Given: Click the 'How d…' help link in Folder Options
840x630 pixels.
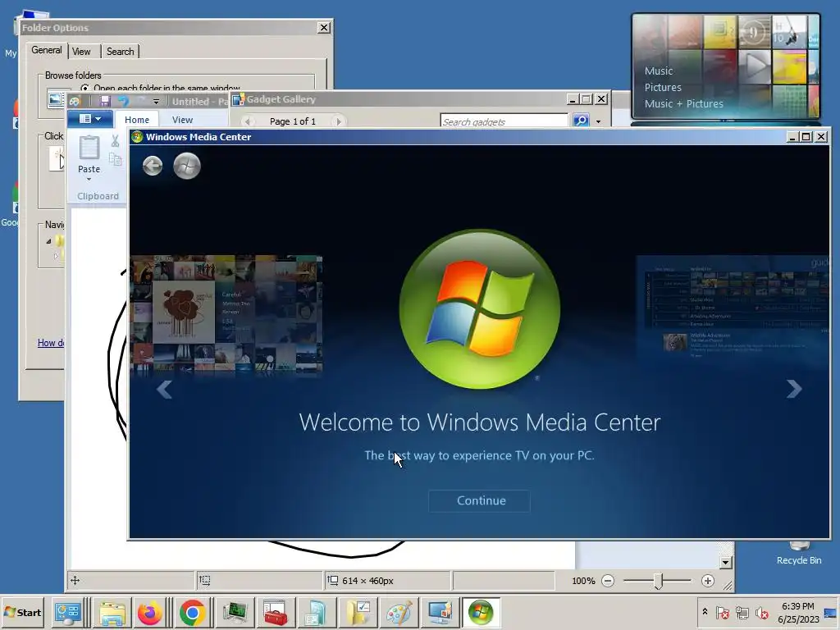Looking at the screenshot, I should 51,343.
